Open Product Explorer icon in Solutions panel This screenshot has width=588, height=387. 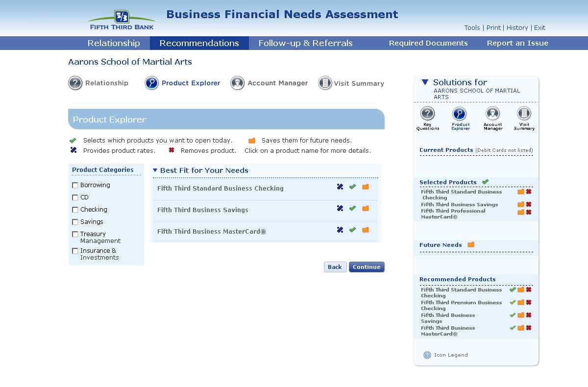pyautogui.click(x=460, y=114)
